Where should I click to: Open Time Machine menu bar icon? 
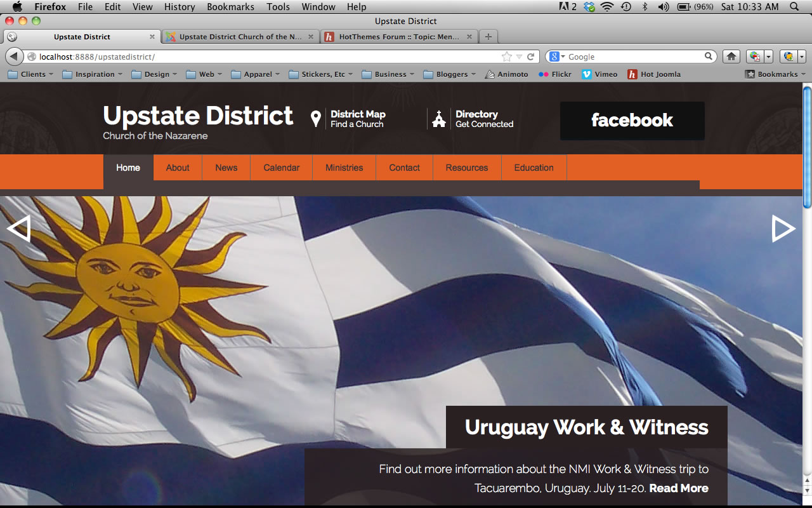(626, 7)
